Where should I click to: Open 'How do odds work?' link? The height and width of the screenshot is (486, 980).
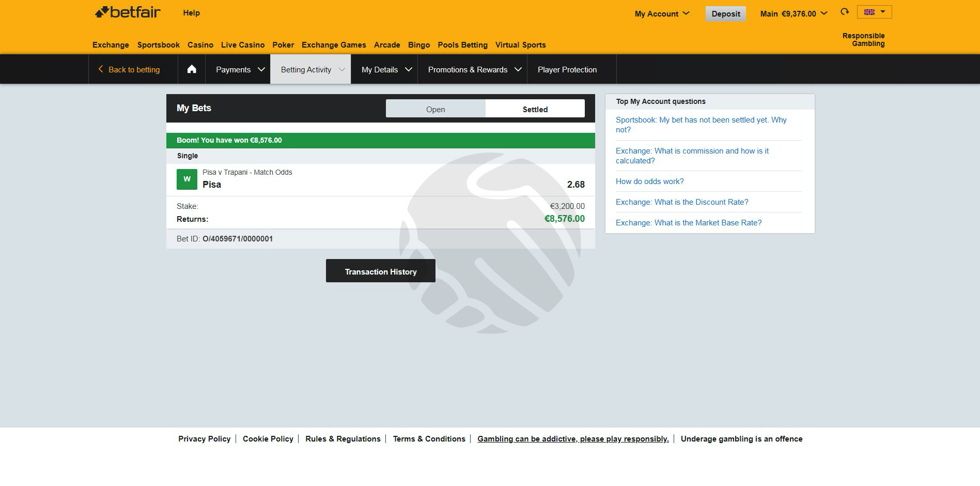click(650, 181)
